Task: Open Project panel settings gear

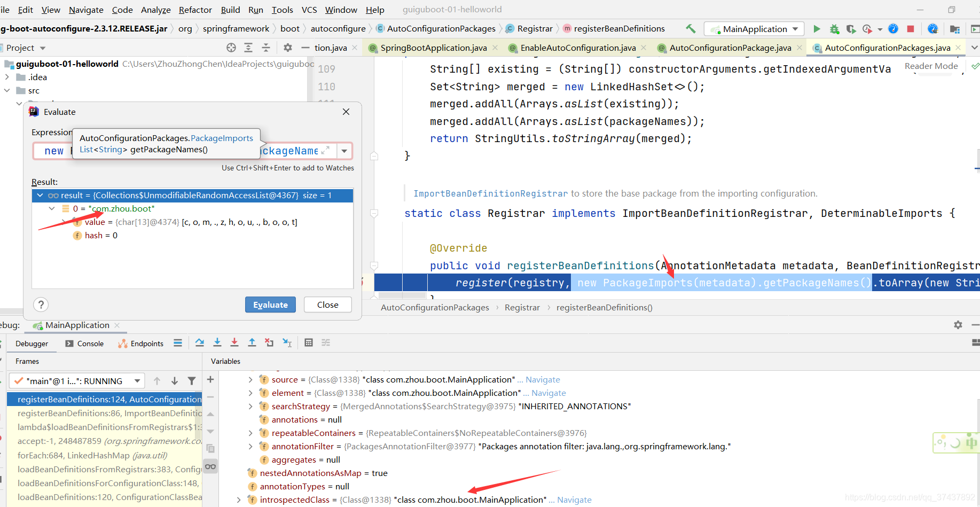Action: pos(288,48)
